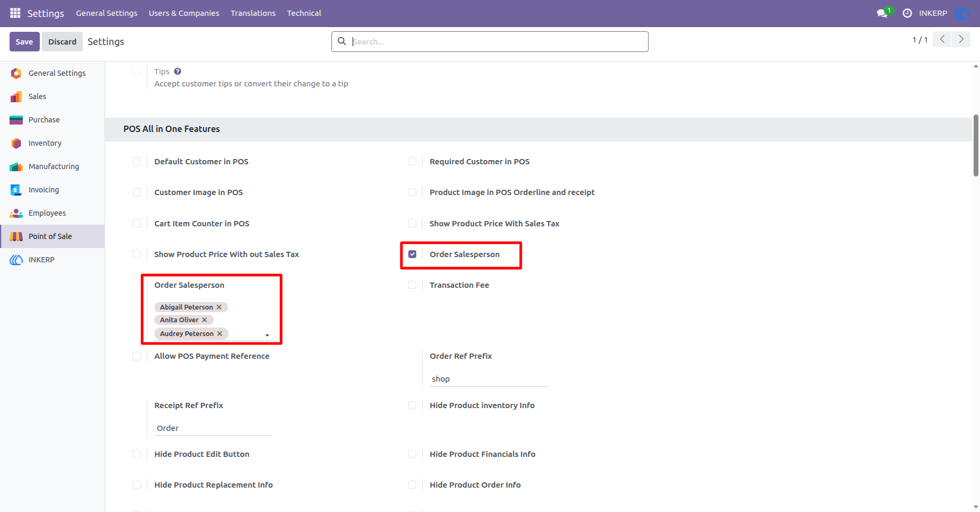Remove Anita Oliver tag

click(205, 320)
